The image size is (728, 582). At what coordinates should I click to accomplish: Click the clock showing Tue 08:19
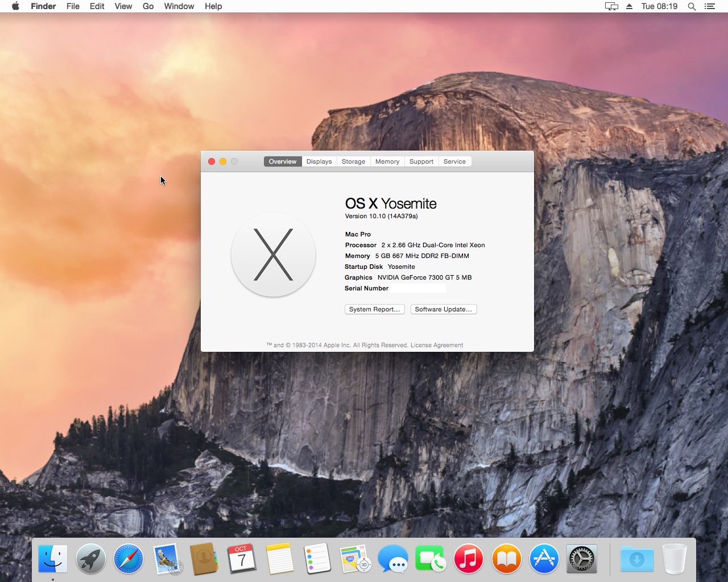(x=659, y=6)
